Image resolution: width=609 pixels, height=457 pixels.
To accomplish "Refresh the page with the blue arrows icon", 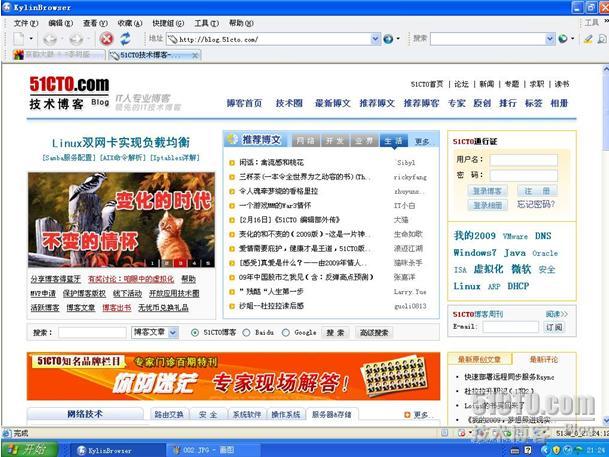I will (x=125, y=39).
